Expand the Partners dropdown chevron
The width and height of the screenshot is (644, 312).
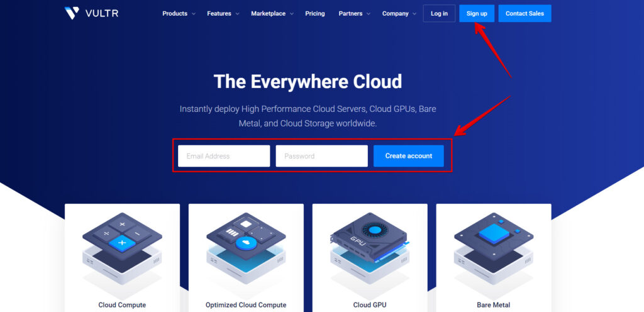pos(369,14)
